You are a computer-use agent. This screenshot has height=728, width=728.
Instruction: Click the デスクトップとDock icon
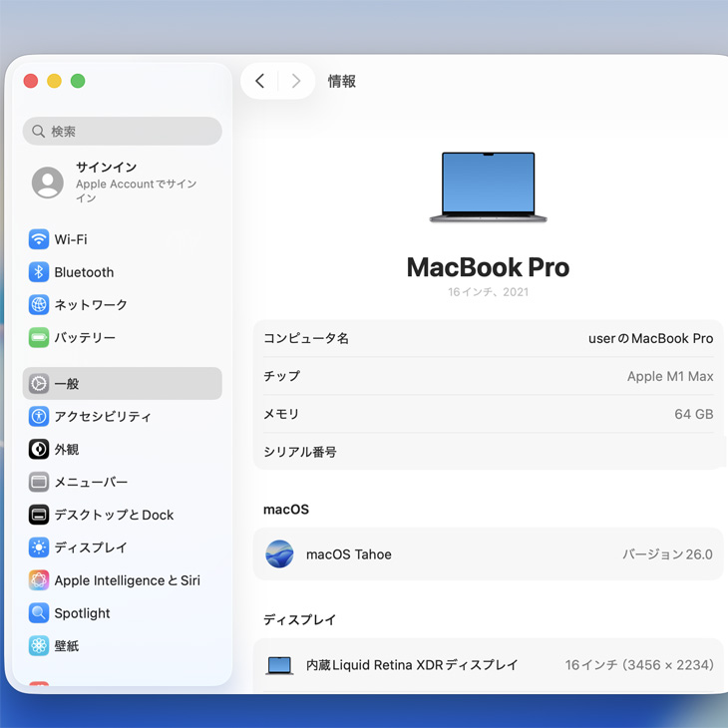pyautogui.click(x=39, y=516)
